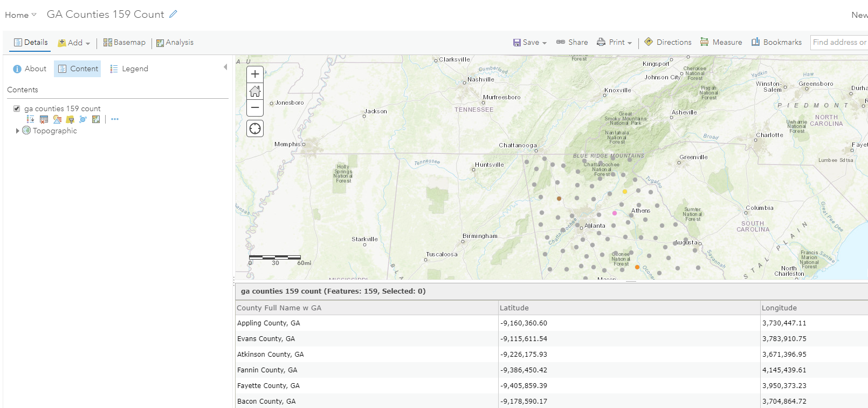Click the Find address search field
868x408 pixels.
[839, 42]
